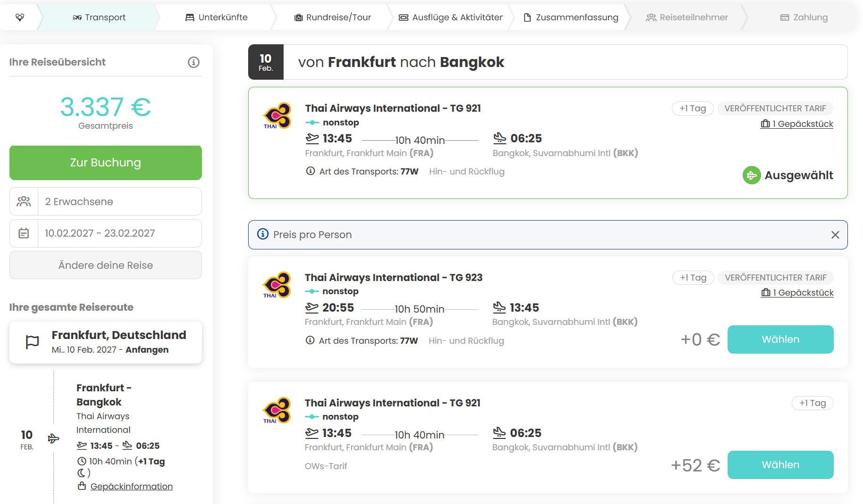This screenshot has width=863, height=504.
Task: Click the travelers people icon
Action: pos(24,201)
